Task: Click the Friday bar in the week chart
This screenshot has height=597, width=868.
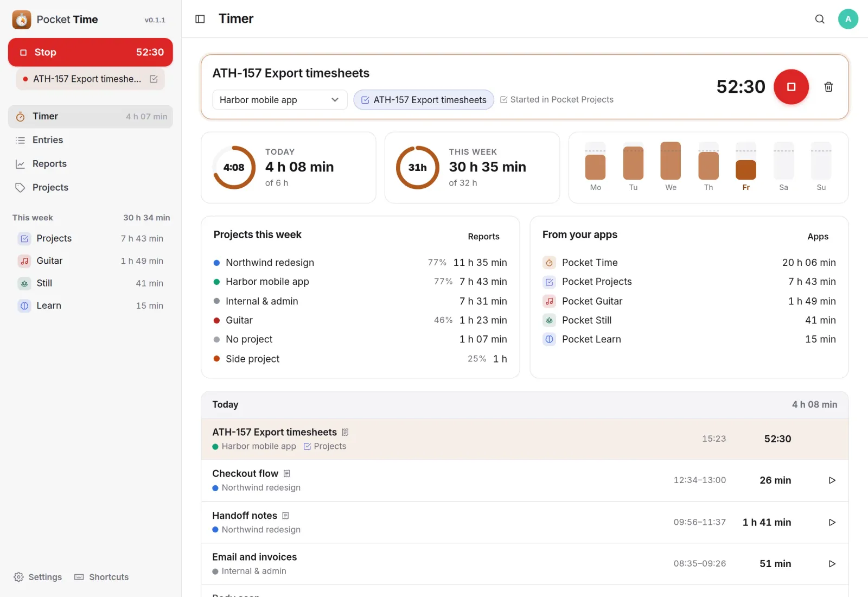Action: coord(745,169)
